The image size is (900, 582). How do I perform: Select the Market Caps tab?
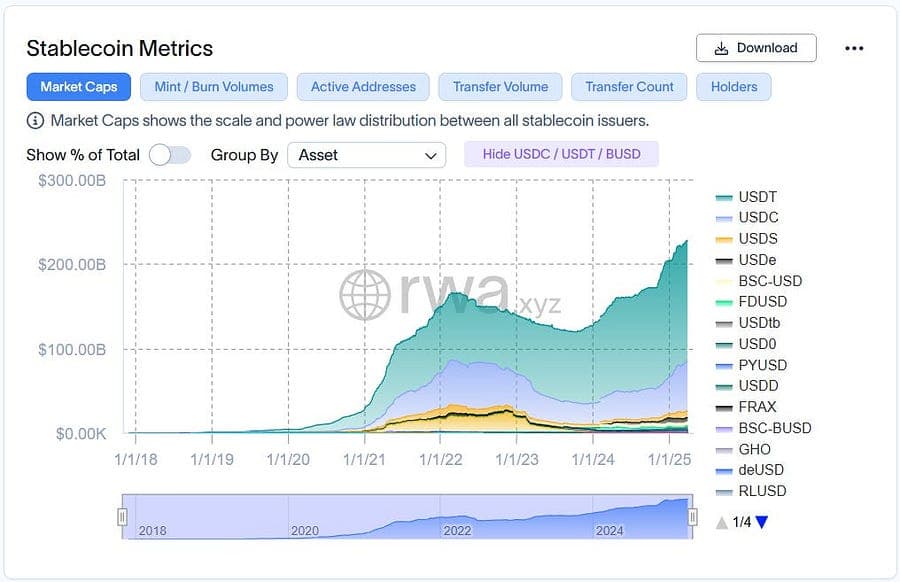point(79,87)
